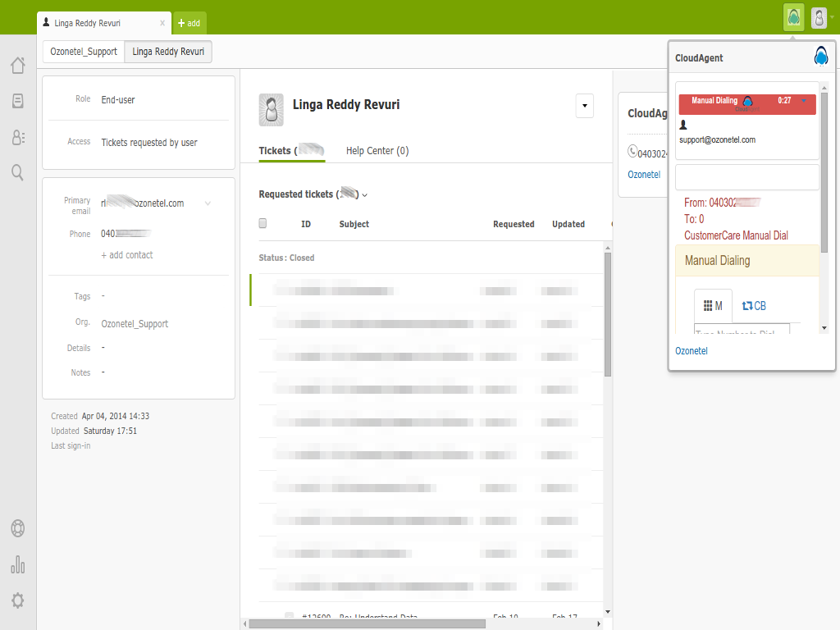Click the Search magnifier icon in sidebar
Image resolution: width=840 pixels, height=630 pixels.
(17, 172)
